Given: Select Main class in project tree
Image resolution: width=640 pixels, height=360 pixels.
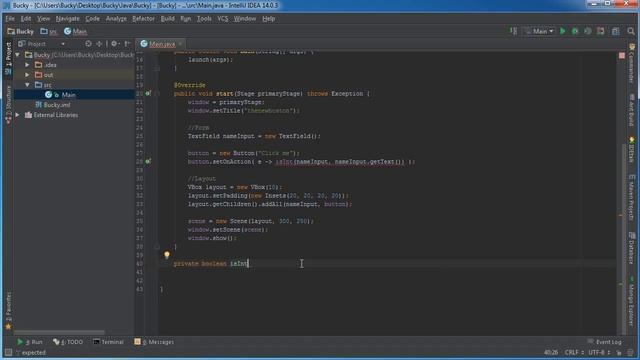Looking at the screenshot, I should click(x=68, y=95).
